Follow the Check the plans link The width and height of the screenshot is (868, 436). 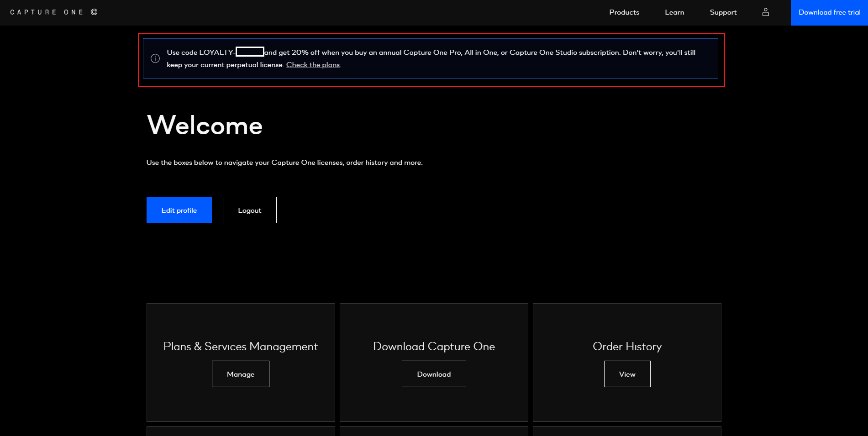pyautogui.click(x=313, y=65)
